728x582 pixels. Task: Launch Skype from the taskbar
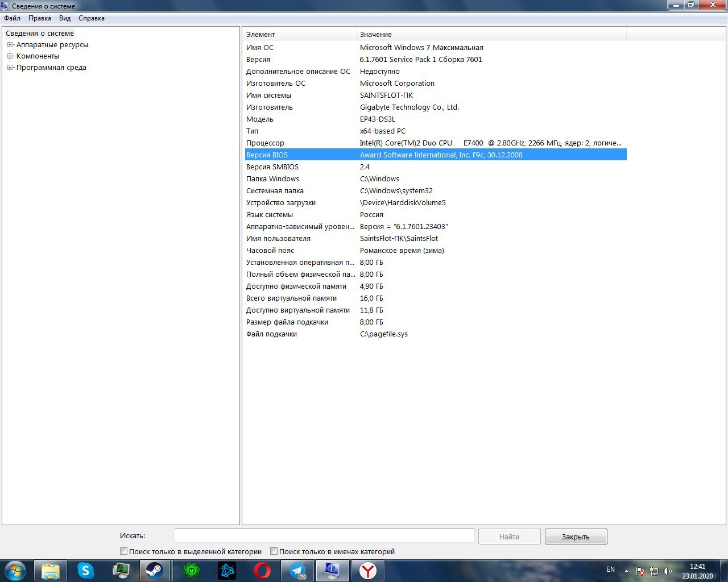(85, 571)
